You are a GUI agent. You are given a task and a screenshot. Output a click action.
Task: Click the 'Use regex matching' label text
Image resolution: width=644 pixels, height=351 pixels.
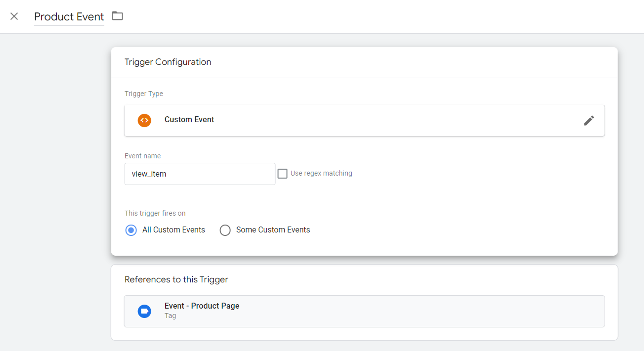click(x=321, y=173)
